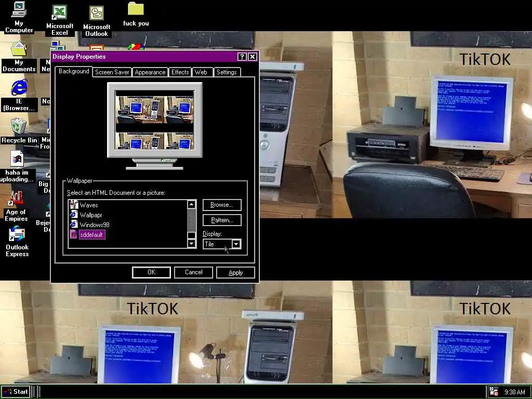
Task: Select Wallpapr in the list
Action: point(91,215)
